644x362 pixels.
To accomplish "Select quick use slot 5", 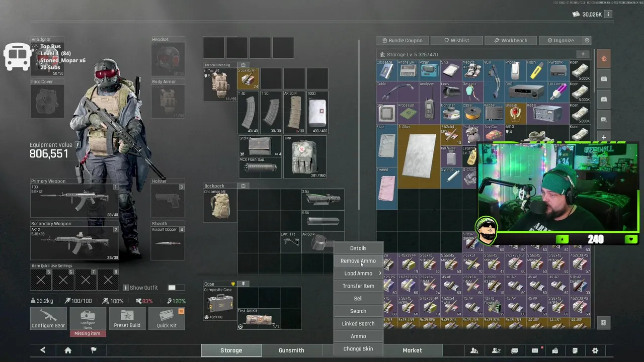I will 41,280.
